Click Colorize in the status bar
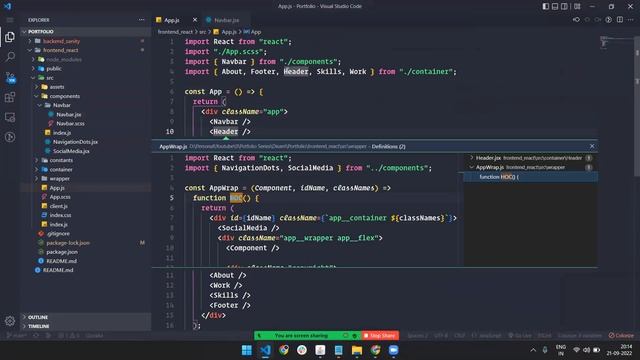Screen dimensions: 640x360 (622, 336)
